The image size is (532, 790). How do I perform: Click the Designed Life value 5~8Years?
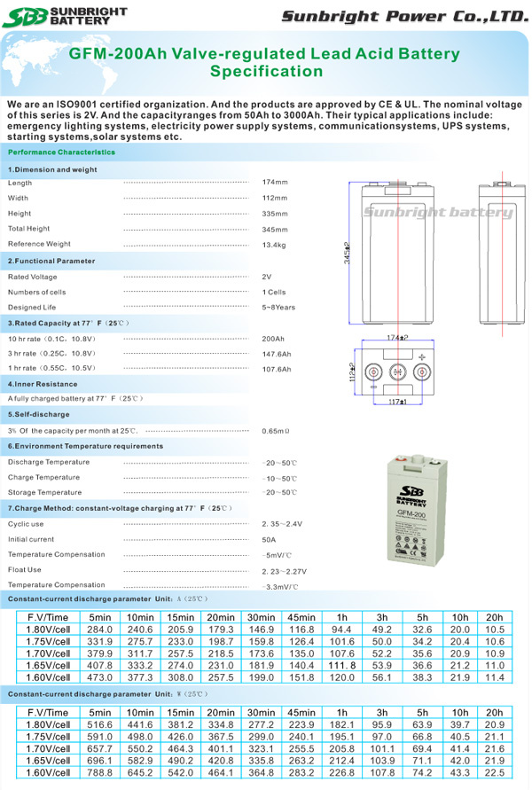(278, 308)
